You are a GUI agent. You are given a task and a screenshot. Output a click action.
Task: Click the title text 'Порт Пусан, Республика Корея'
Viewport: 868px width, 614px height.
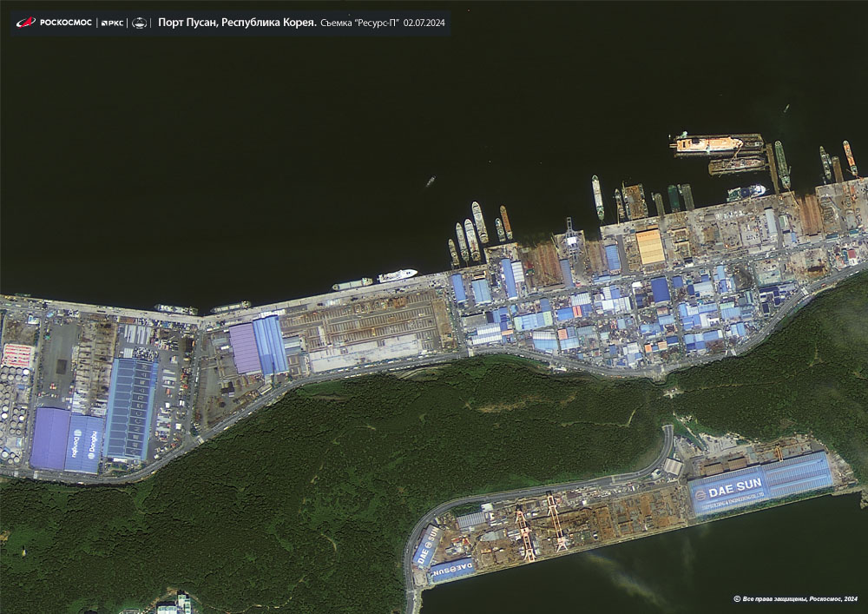[236, 22]
